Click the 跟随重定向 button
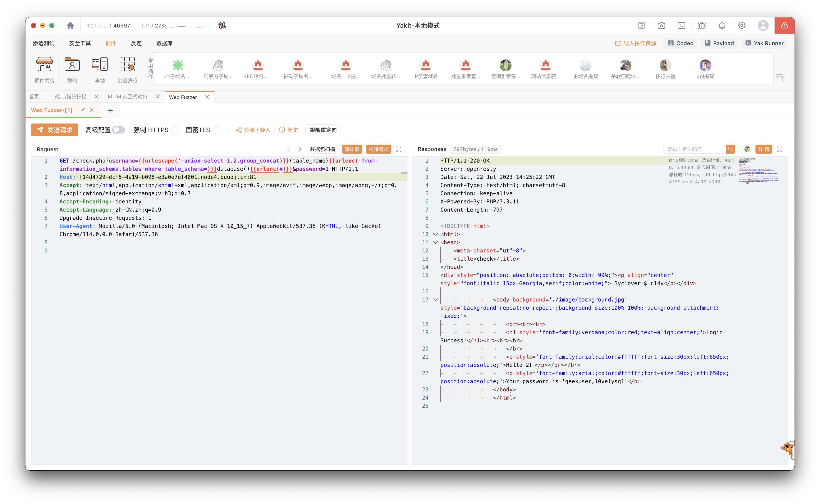 pos(323,130)
